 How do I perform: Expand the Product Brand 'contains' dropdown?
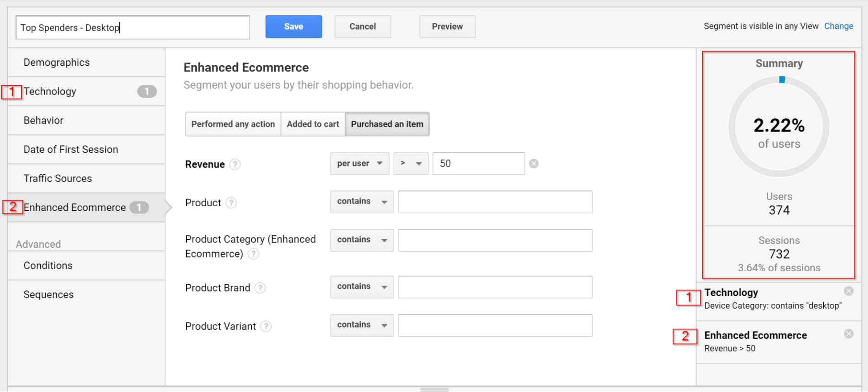click(x=362, y=287)
